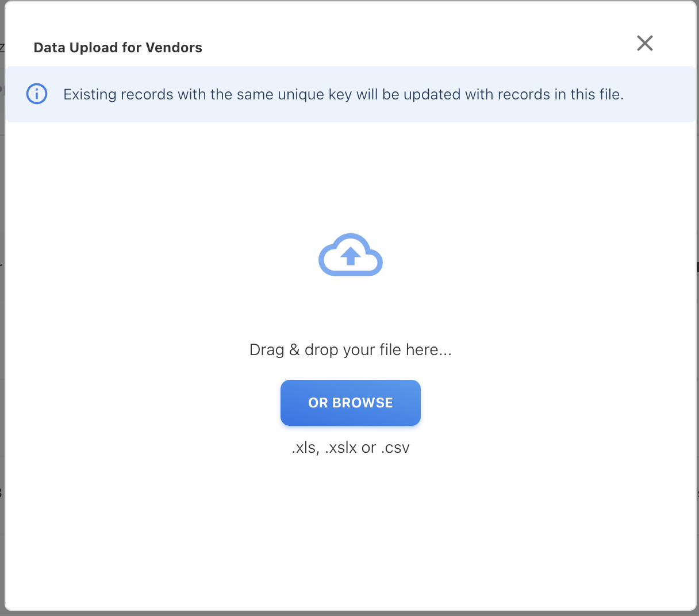Click blank space between banner and cloud icon
The width and height of the screenshot is (699, 616).
[350, 178]
